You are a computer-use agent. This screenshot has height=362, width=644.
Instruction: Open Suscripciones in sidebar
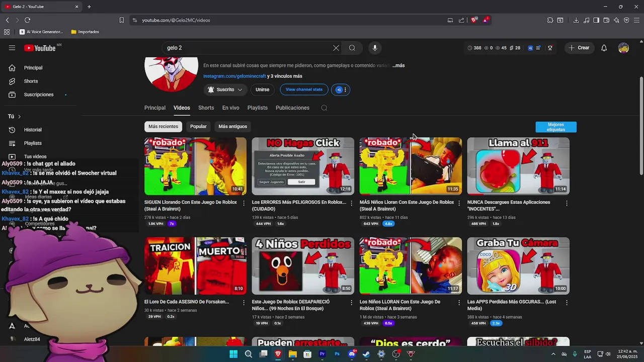[x=38, y=95]
